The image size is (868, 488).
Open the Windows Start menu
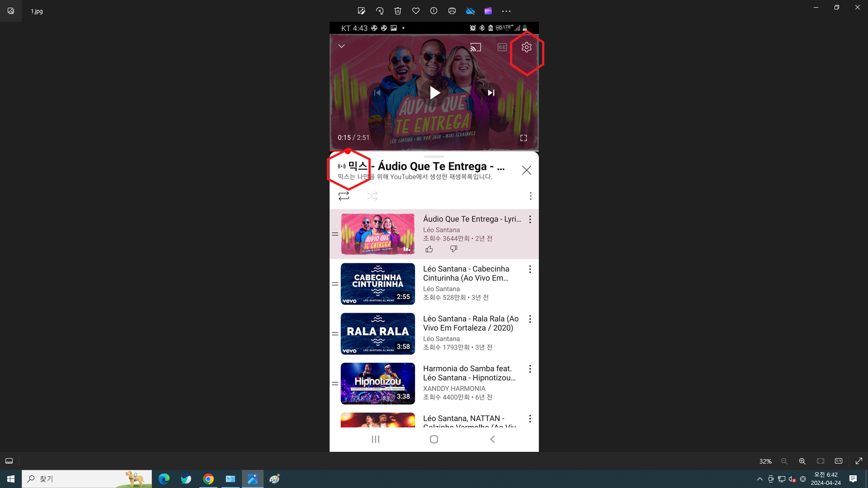(11, 479)
